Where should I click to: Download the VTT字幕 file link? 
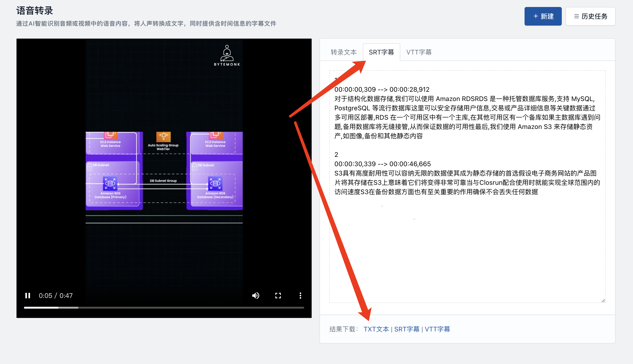click(x=437, y=329)
